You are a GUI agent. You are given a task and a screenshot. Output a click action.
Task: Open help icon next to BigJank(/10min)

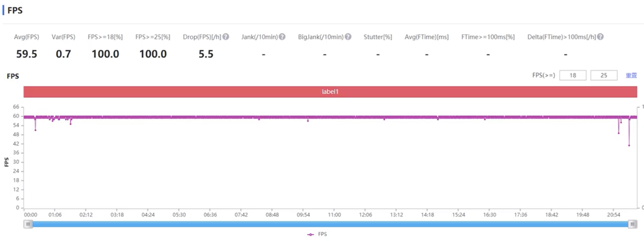click(348, 37)
